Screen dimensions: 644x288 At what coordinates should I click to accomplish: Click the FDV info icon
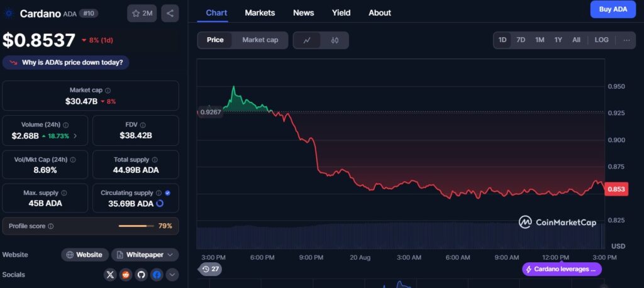[x=143, y=125]
